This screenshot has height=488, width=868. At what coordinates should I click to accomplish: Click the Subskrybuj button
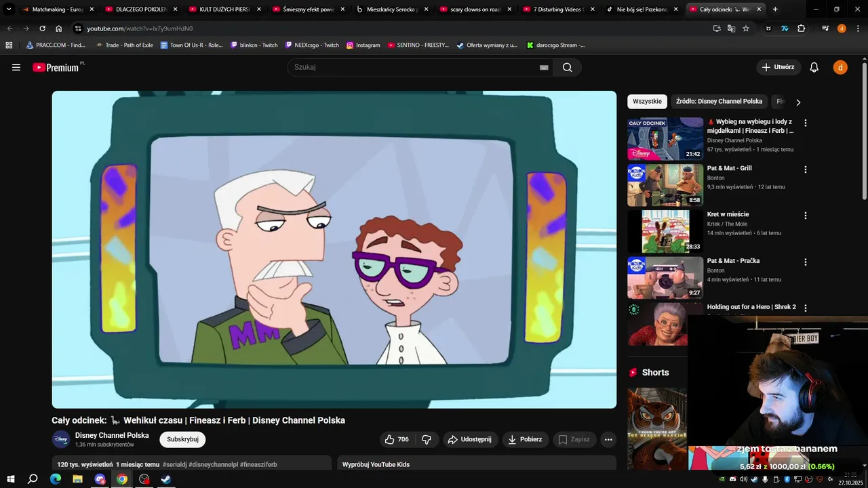point(182,439)
